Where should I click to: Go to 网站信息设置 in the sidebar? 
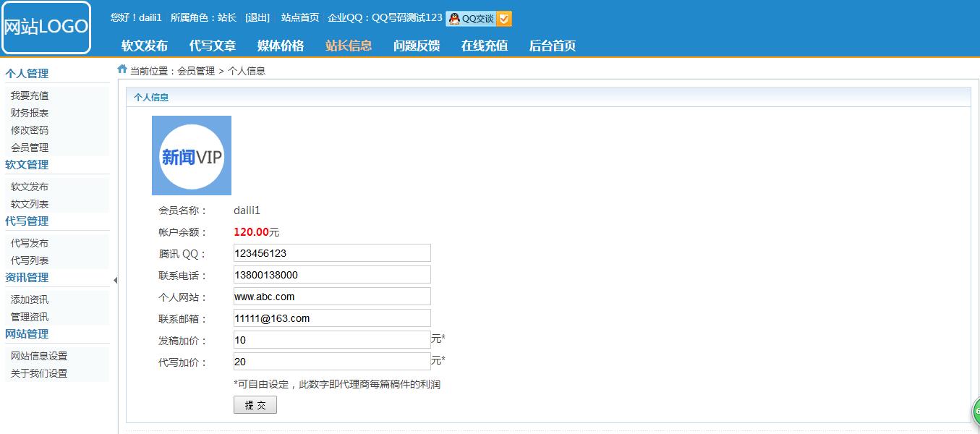pyautogui.click(x=39, y=356)
